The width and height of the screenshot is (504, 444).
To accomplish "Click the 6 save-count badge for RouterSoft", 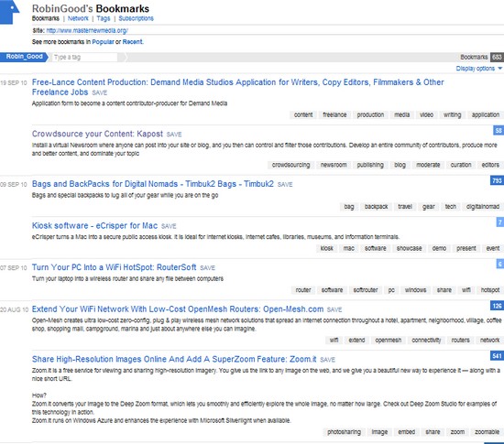I will pos(499,264).
